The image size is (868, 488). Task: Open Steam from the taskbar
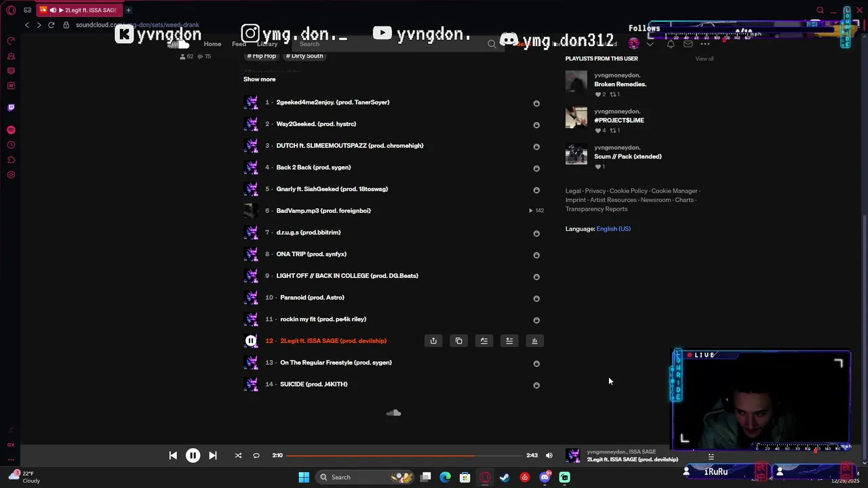pos(505,477)
